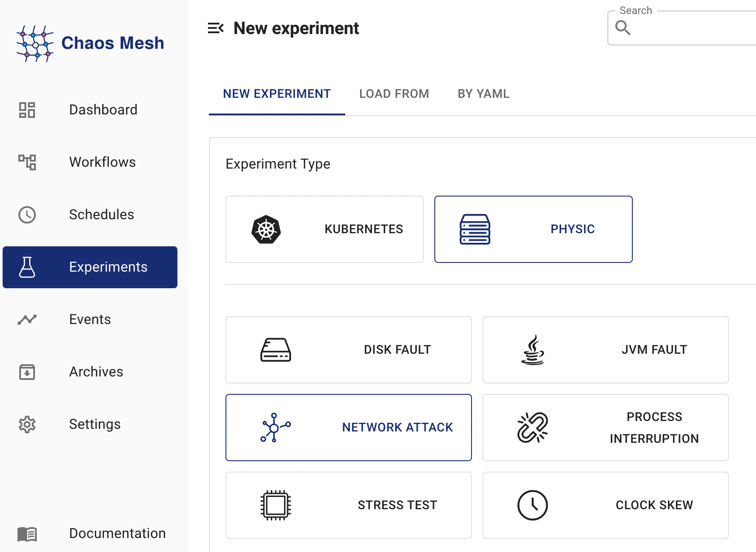Viewport: 756px width, 552px height.
Task: Open Dashboard from the sidebar
Action: tap(103, 110)
